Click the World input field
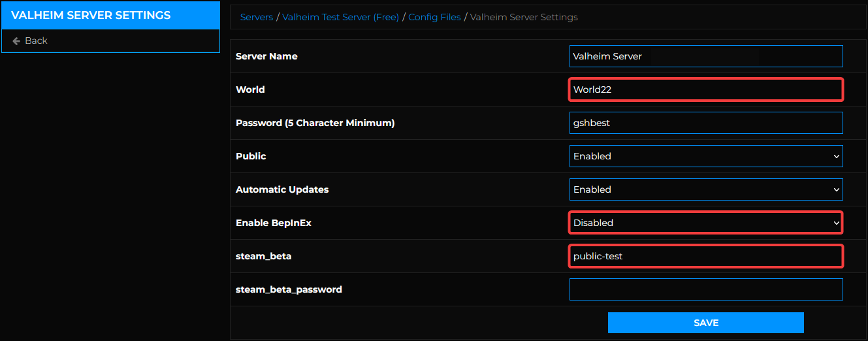 click(x=705, y=89)
